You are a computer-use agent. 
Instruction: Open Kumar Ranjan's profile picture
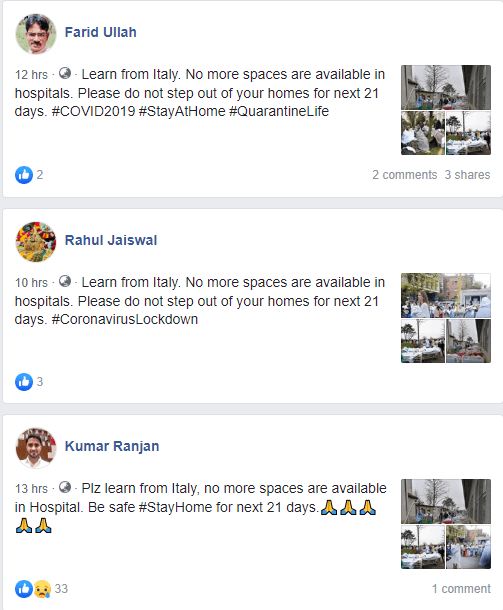(36, 448)
